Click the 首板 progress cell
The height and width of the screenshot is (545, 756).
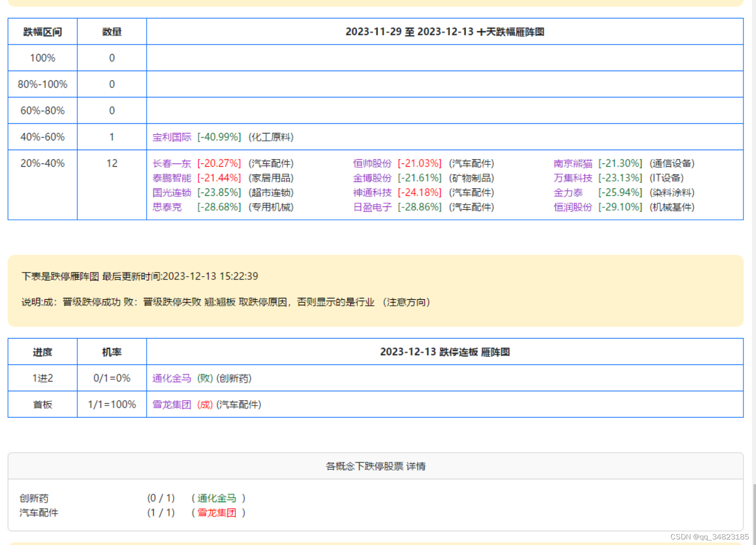coord(43,405)
